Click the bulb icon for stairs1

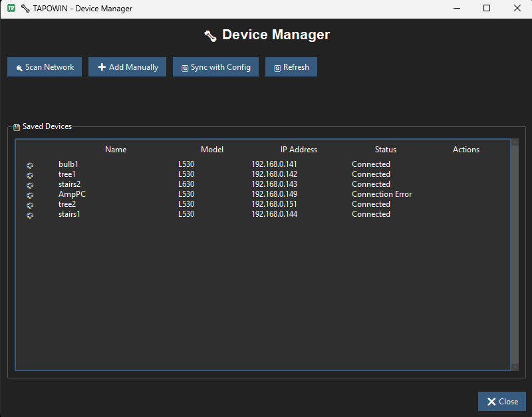30,215
